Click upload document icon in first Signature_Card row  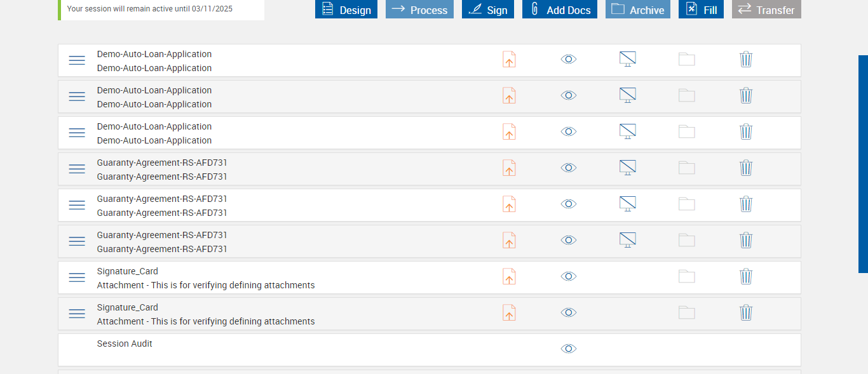point(509,276)
